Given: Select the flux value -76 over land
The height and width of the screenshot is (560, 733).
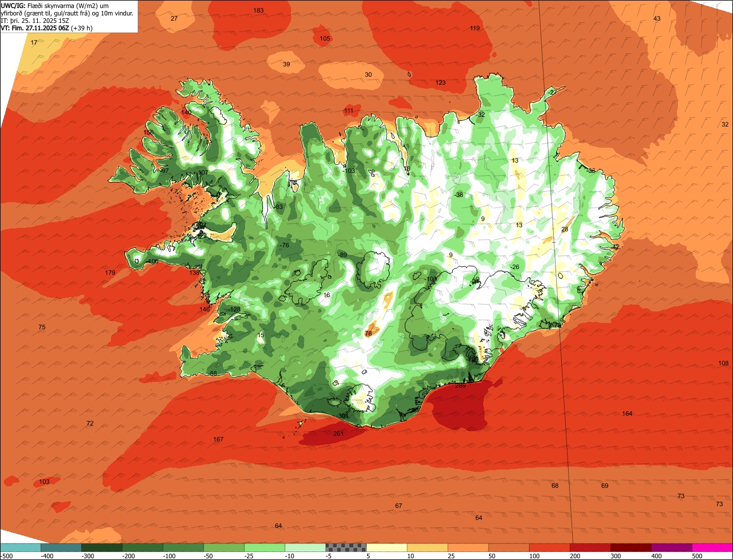Looking at the screenshot, I should [x=284, y=245].
